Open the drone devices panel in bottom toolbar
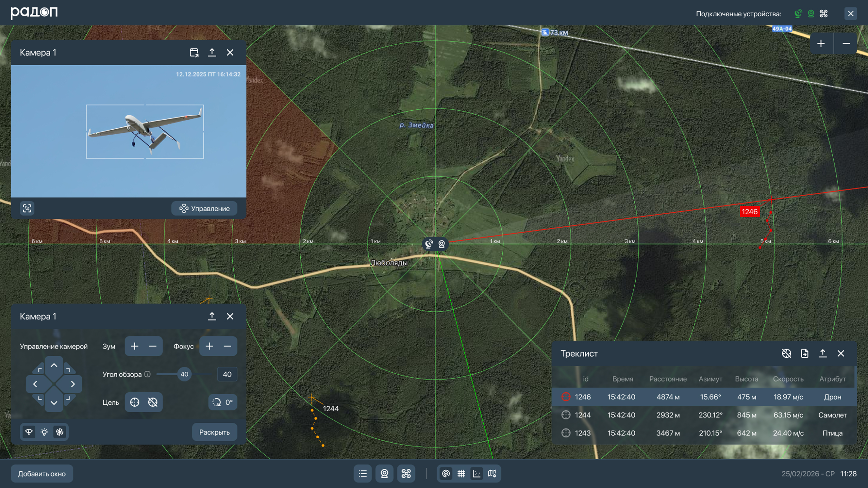The width and height of the screenshot is (868, 488). coord(406,474)
